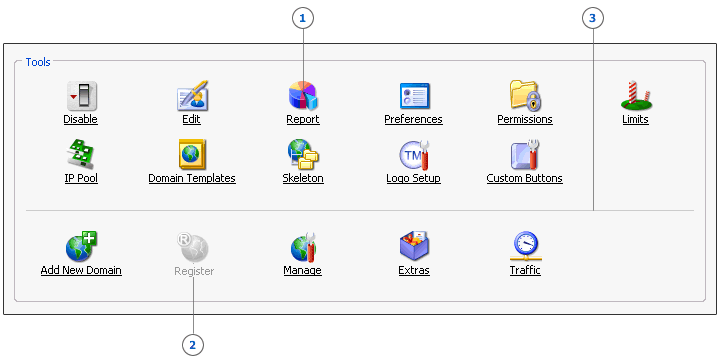Open the Skeleton globe-and-folders icon
This screenshot has width=720, height=363.
(303, 155)
